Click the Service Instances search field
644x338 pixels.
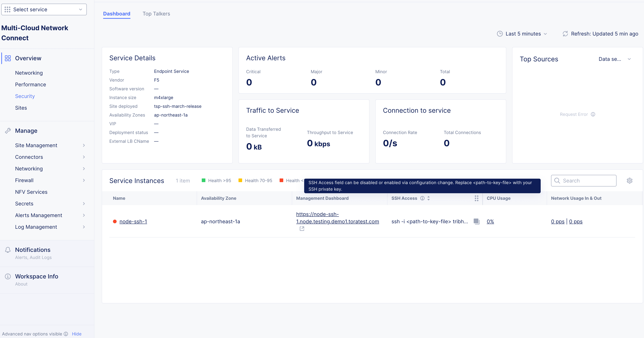point(586,181)
